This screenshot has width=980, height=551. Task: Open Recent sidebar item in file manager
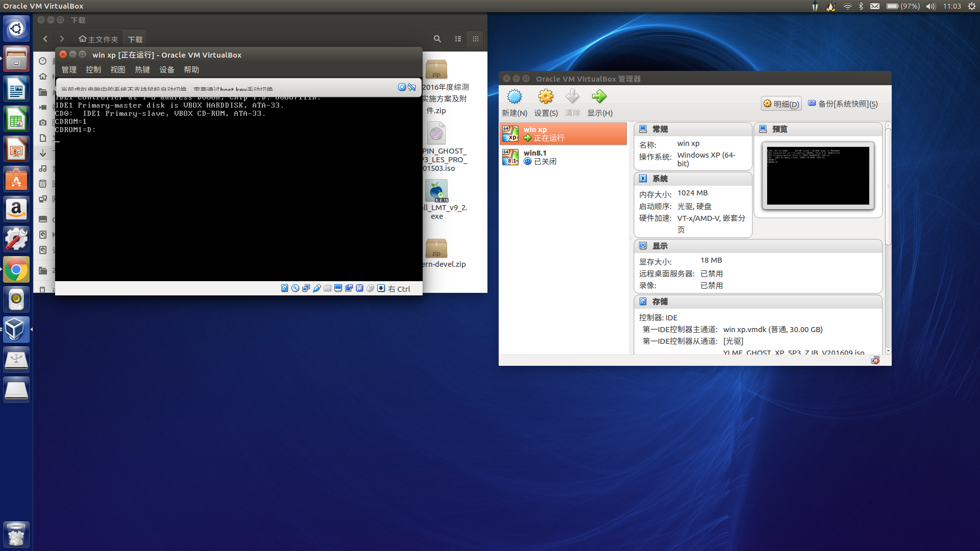43,61
